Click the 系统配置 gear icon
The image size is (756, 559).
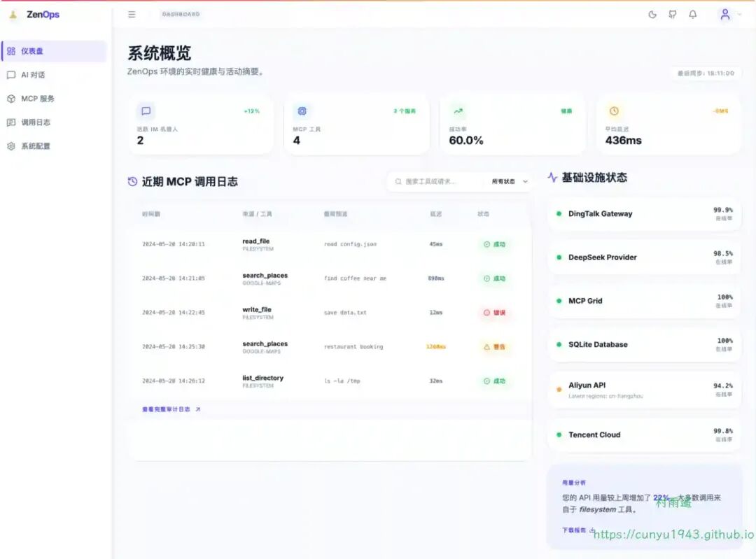click(12, 146)
